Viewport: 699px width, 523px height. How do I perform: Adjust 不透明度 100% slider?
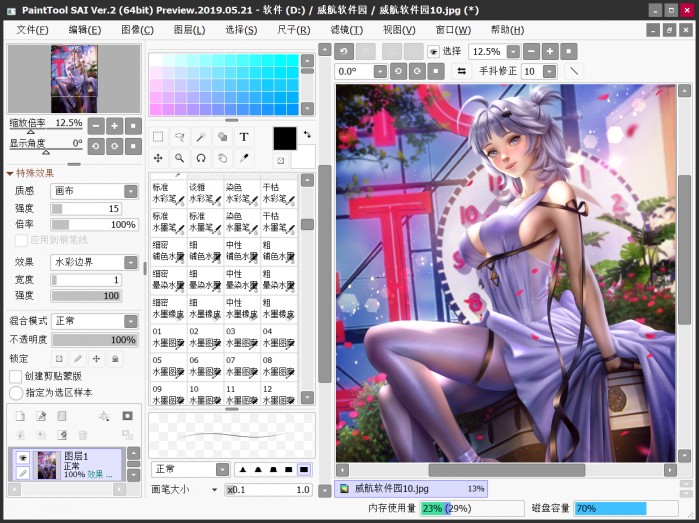[x=95, y=340]
